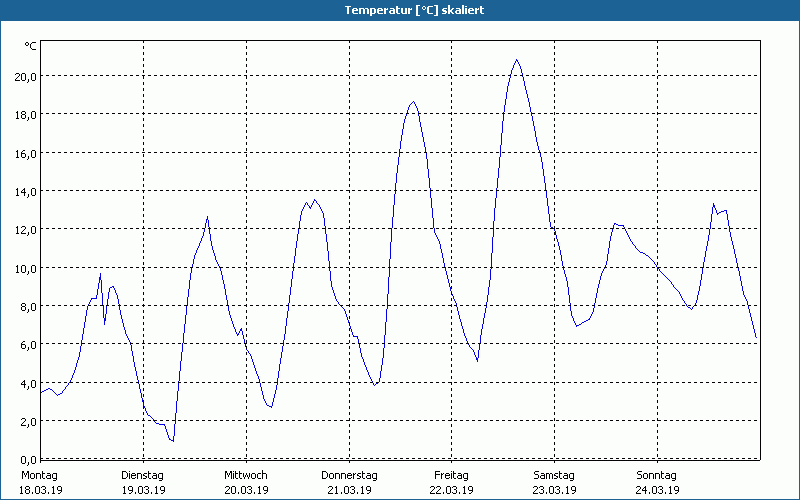The width and height of the screenshot is (800, 500).
Task: Click the chart title "Temperatur [°C] skaliert"
Action: coord(400,10)
